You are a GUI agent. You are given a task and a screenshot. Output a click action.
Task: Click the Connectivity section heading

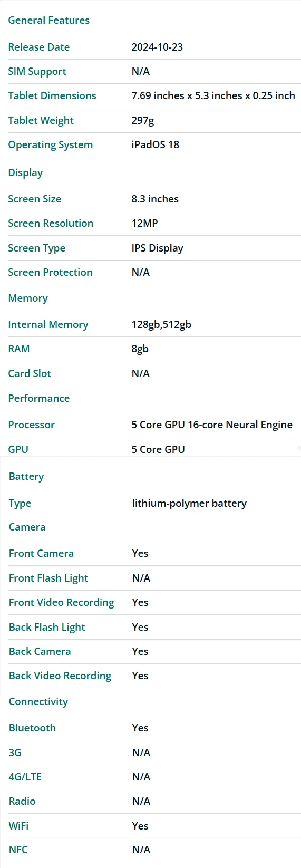38,701
